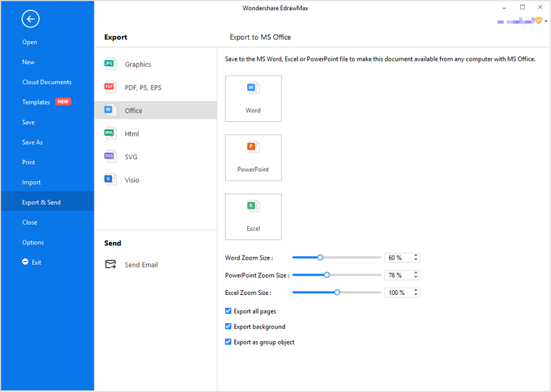Click the Office Word icon in Export list

point(110,110)
